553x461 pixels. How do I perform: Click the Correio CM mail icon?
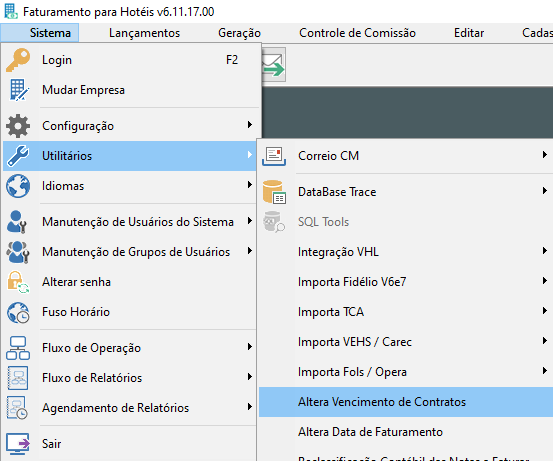coord(274,156)
